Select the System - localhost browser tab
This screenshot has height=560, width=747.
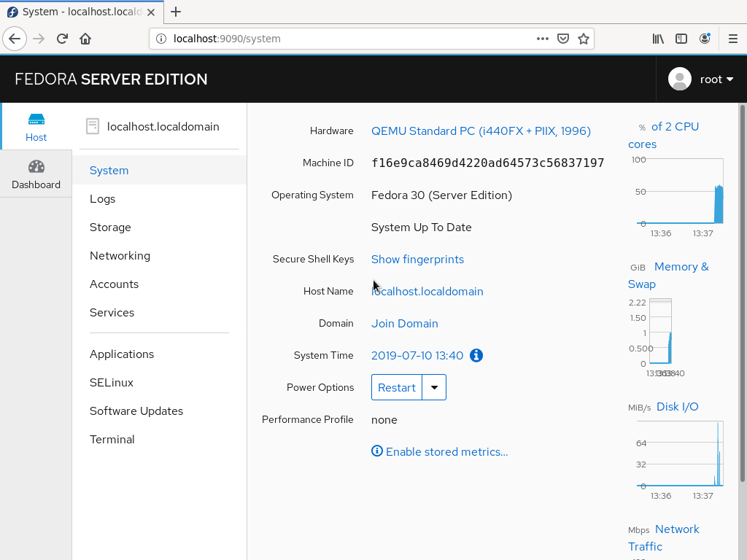point(82,12)
